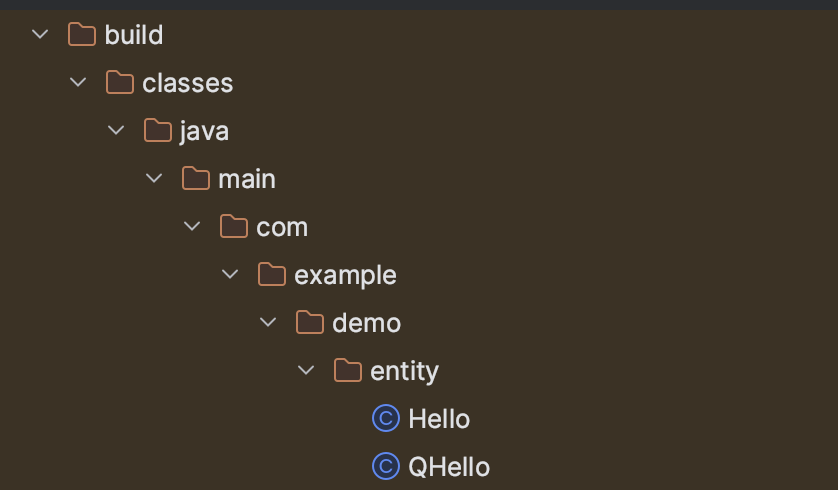Collapse the main folder chevron
This screenshot has height=490, width=838.
pyautogui.click(x=154, y=178)
